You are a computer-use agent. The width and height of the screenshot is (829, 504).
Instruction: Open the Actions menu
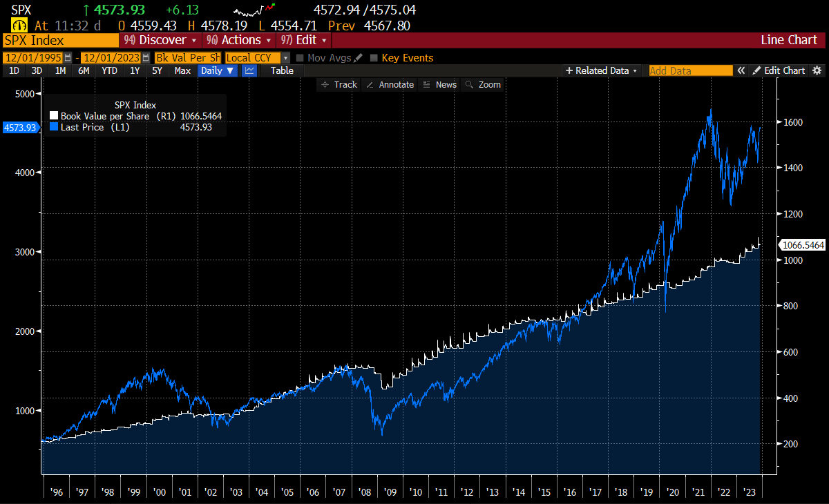coord(239,40)
